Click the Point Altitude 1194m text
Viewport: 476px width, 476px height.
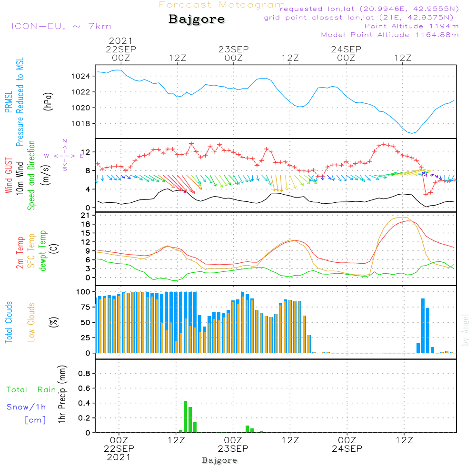[411, 26]
